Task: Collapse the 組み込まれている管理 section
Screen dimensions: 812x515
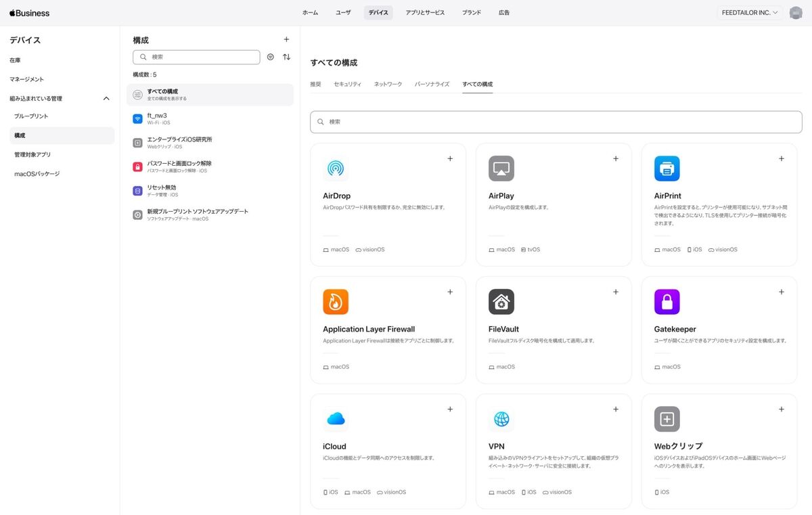Action: [106, 99]
